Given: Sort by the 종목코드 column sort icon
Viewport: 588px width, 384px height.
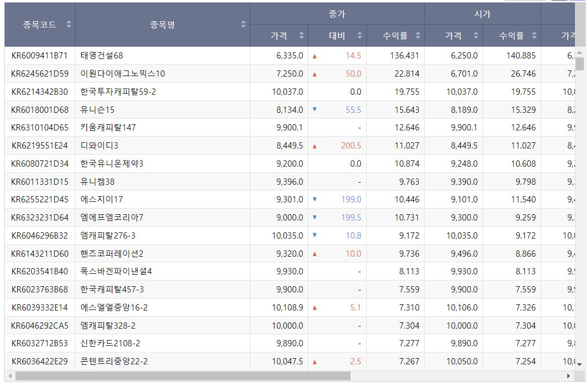Looking at the screenshot, I should pos(69,24).
